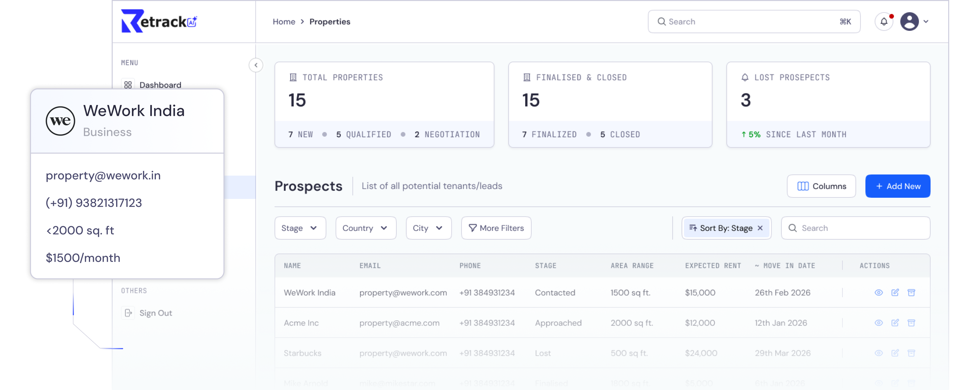Click edit icon for Acme Inc
Screen dimensions: 980x390
[895, 323]
